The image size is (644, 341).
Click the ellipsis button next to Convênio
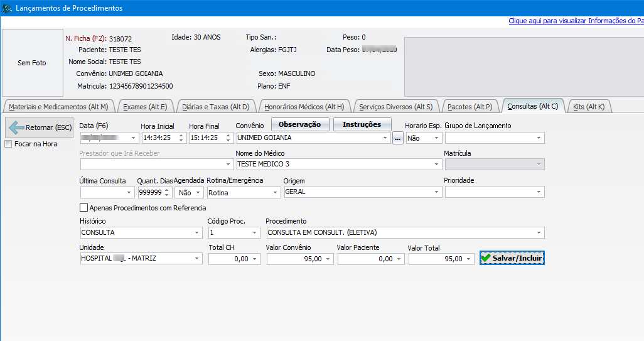point(397,138)
